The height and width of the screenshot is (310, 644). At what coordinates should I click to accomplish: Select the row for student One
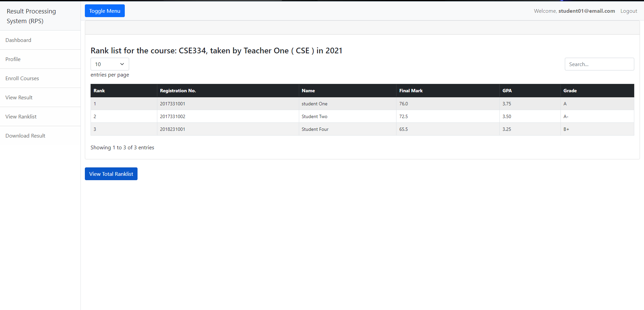[314, 104]
